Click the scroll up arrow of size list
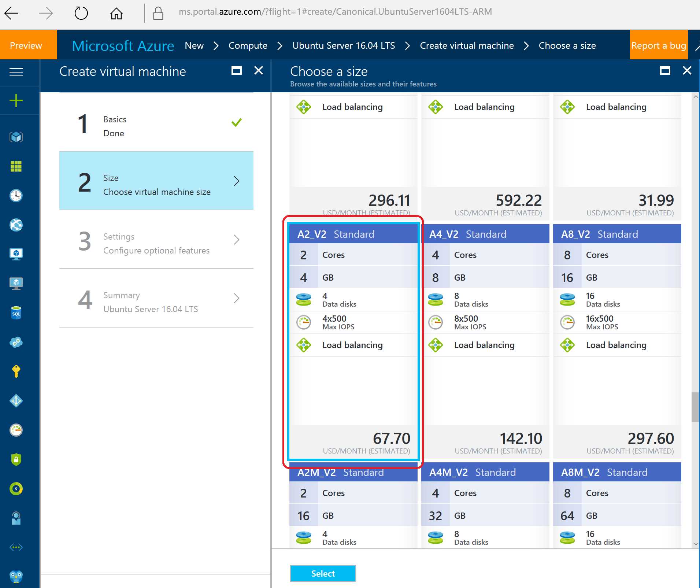 pyautogui.click(x=696, y=97)
